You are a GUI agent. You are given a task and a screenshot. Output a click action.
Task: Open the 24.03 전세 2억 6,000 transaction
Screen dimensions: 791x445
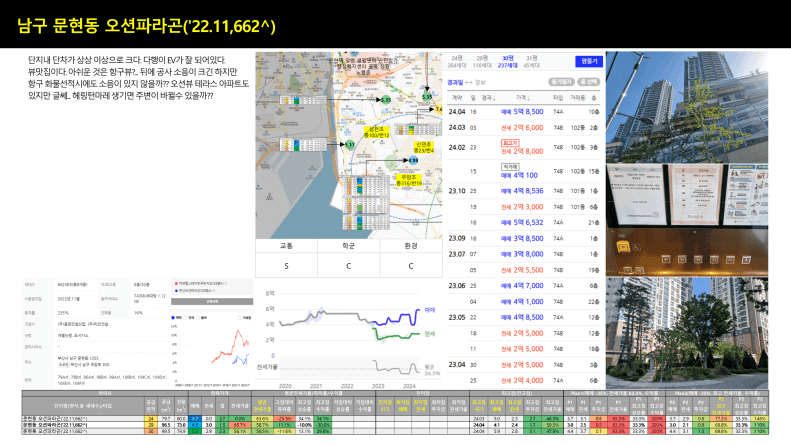[x=523, y=128]
